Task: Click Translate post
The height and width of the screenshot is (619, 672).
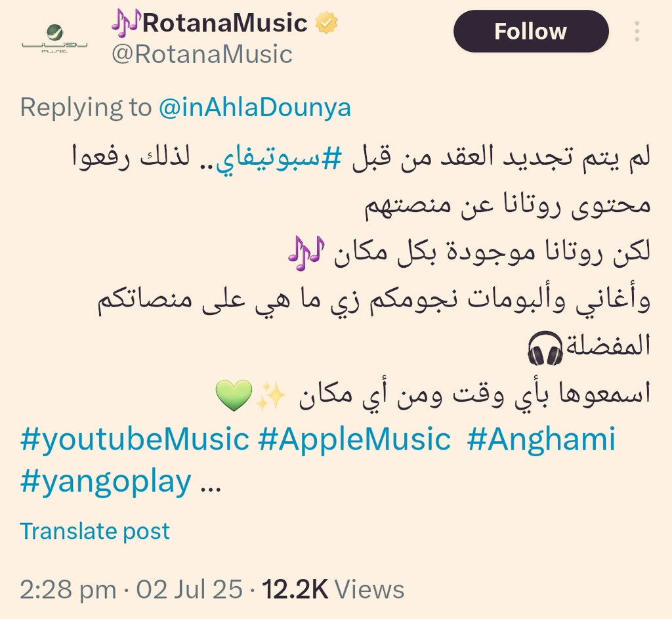Action: pyautogui.click(x=94, y=531)
